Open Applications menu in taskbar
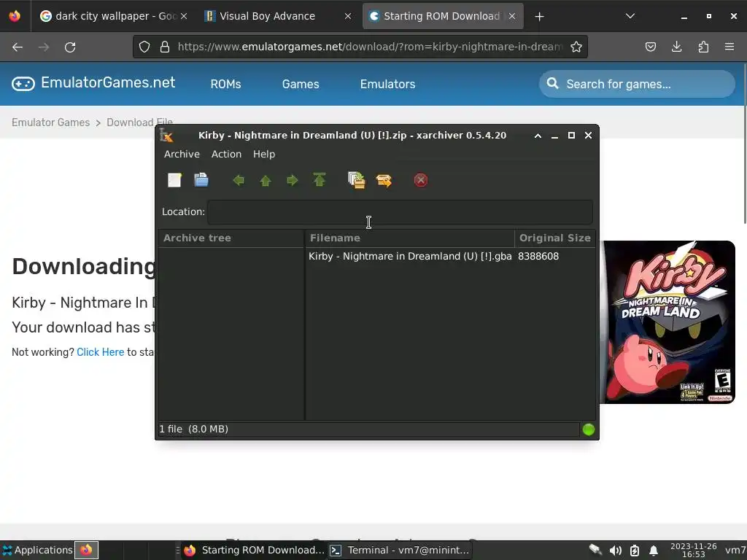747x560 pixels. 37,550
